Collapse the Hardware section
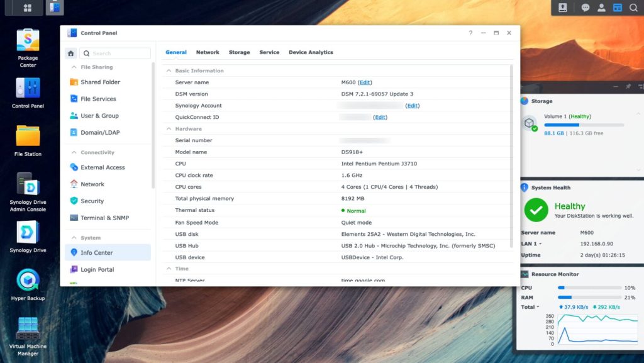 (x=169, y=129)
